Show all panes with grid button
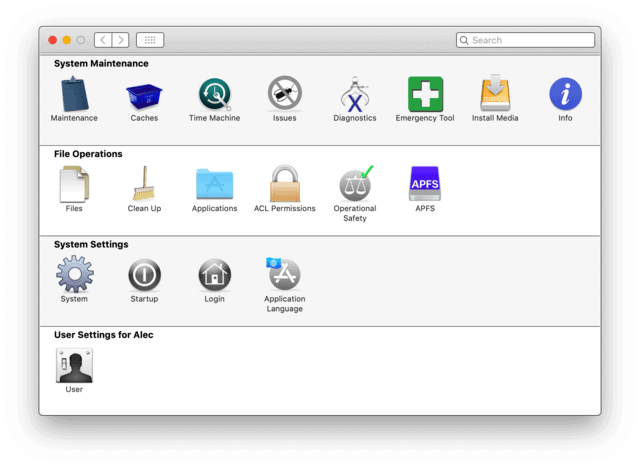Screen dimensions: 640x467 click(150, 40)
